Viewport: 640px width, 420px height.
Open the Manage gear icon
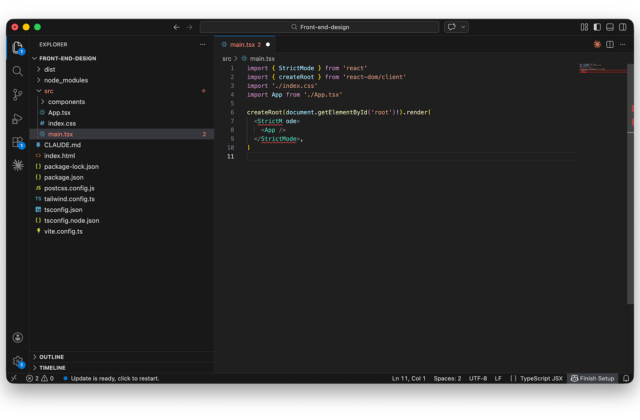[18, 362]
